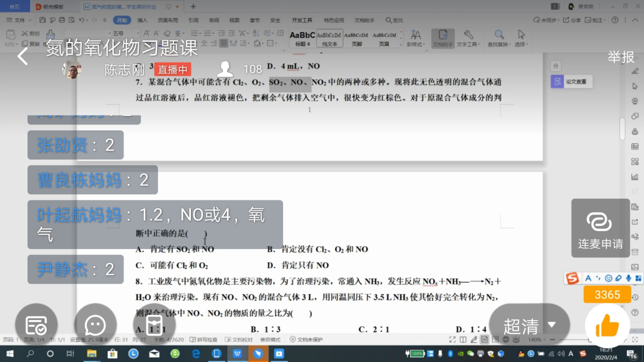Click the Sogou microphone voice input icon
The height and width of the screenshot is (362, 644).
tap(629, 278)
